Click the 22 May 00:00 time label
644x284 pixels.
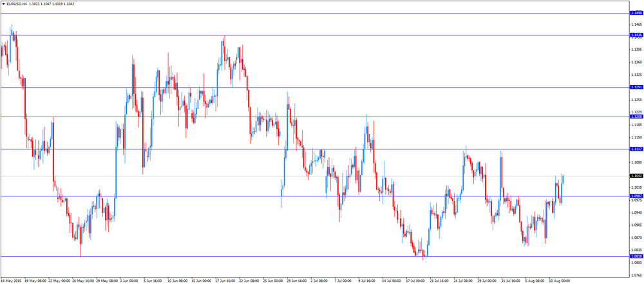coord(59,281)
